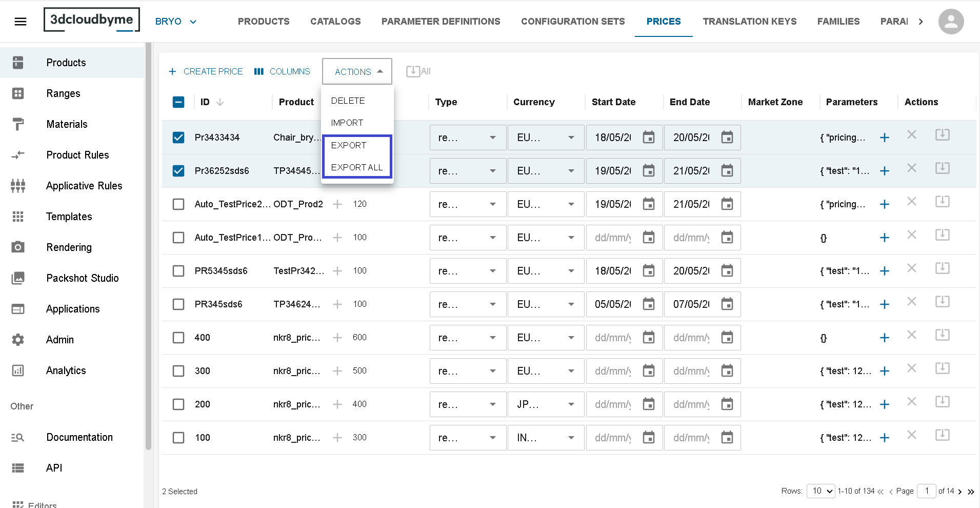The width and height of the screenshot is (980, 508).
Task: Select DELETE from Actions menu
Action: click(x=357, y=101)
